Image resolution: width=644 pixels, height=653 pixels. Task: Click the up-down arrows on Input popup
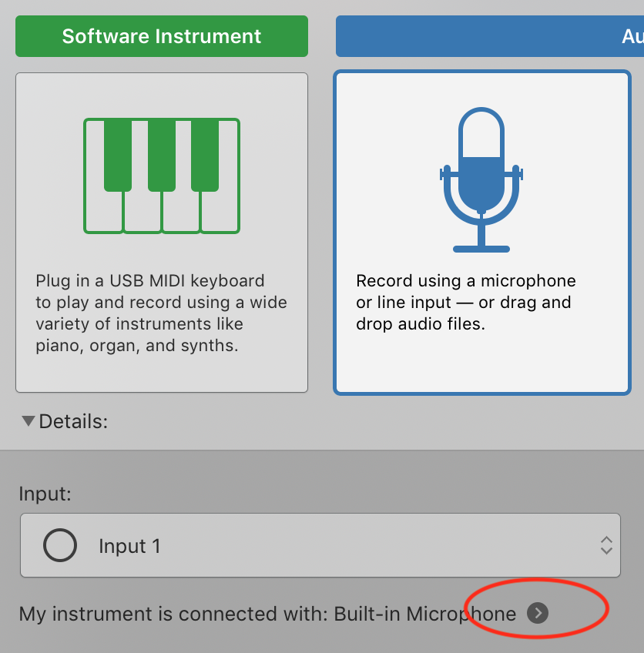click(x=606, y=546)
